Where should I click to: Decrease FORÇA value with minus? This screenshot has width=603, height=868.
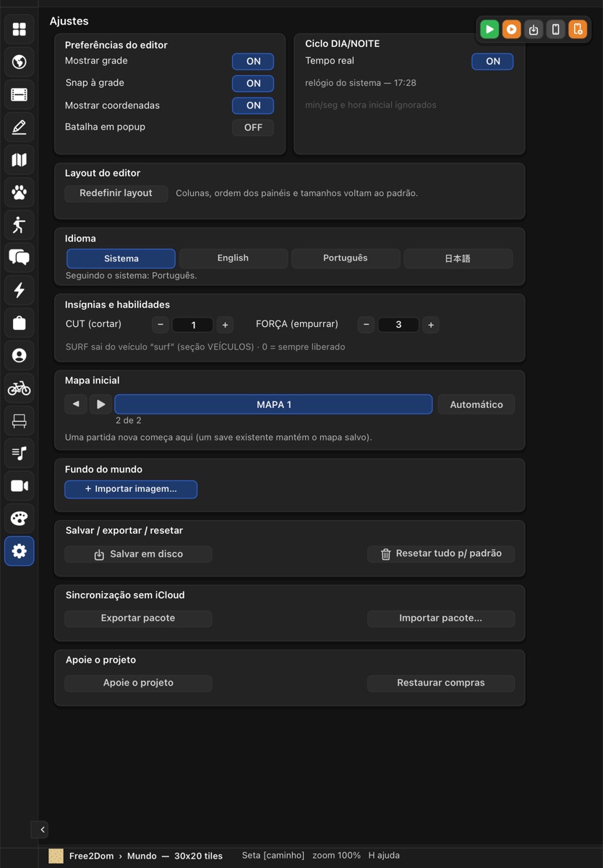[366, 325]
